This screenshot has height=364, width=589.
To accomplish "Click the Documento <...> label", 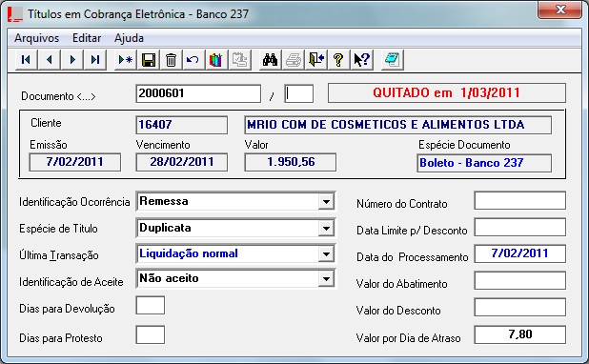I will pos(58,96).
